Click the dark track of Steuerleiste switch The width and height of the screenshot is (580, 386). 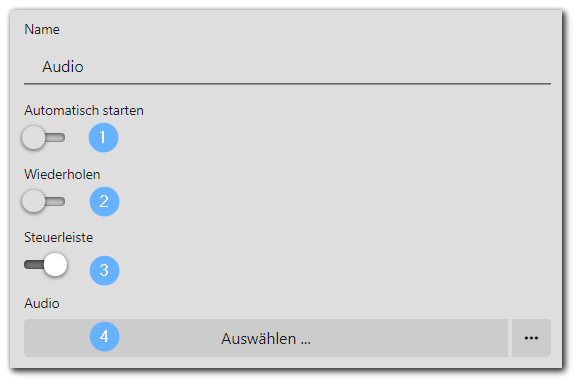click(34, 265)
